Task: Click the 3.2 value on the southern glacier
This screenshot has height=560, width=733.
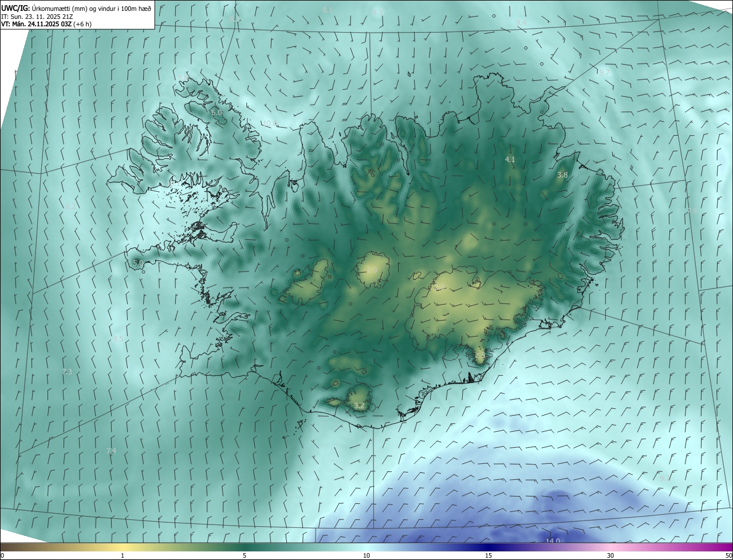Action: (359, 406)
